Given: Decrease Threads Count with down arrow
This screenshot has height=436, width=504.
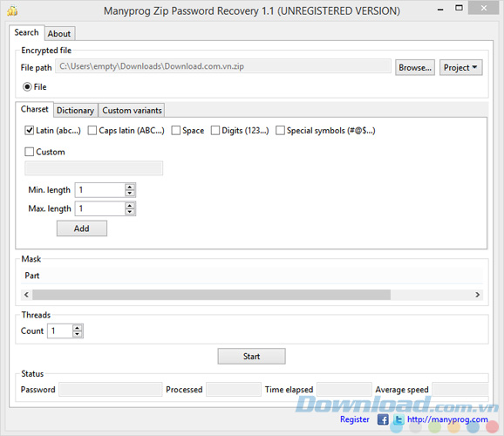Looking at the screenshot, I should click(77, 334).
